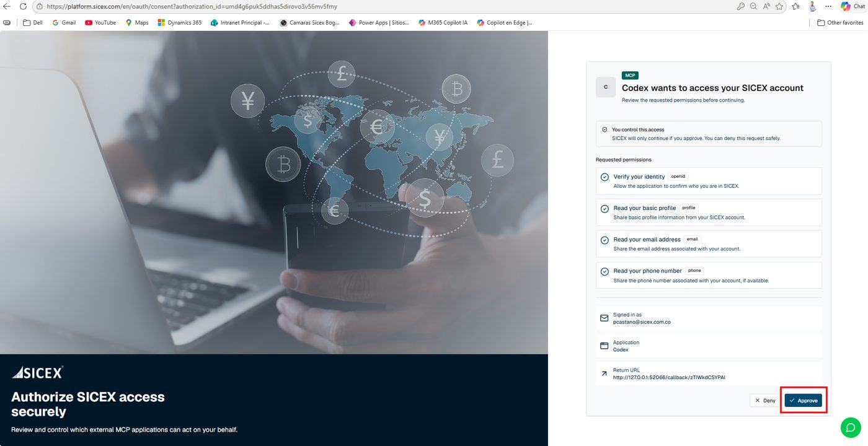Click the Verify your identity checkmark
This screenshot has width=868, height=446.
coord(604,177)
